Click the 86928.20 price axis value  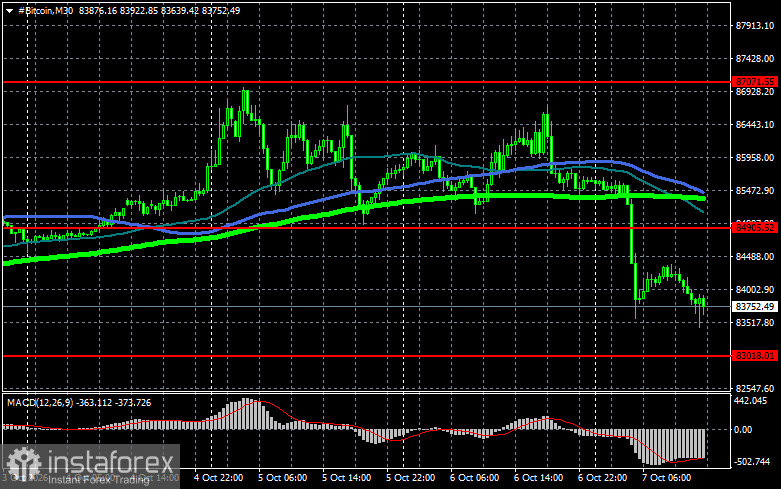(x=755, y=92)
